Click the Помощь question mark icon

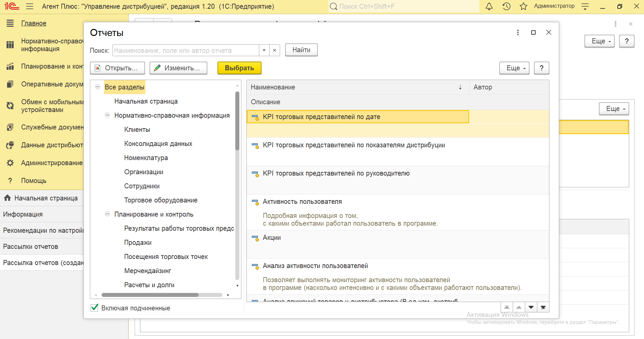[x=10, y=181]
